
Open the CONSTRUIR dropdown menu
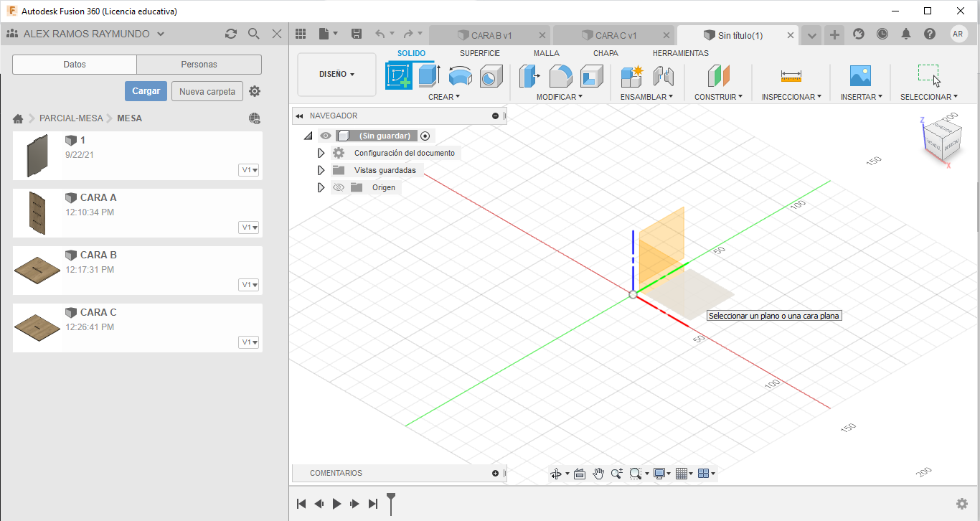point(718,97)
